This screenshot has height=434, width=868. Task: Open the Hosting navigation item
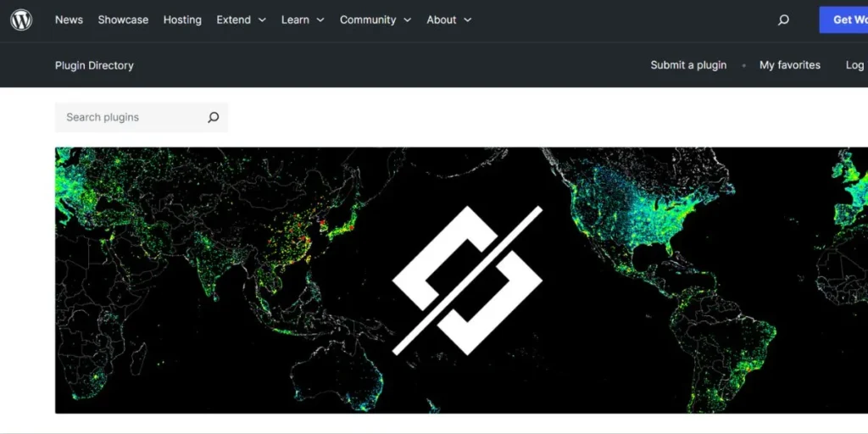point(182,20)
